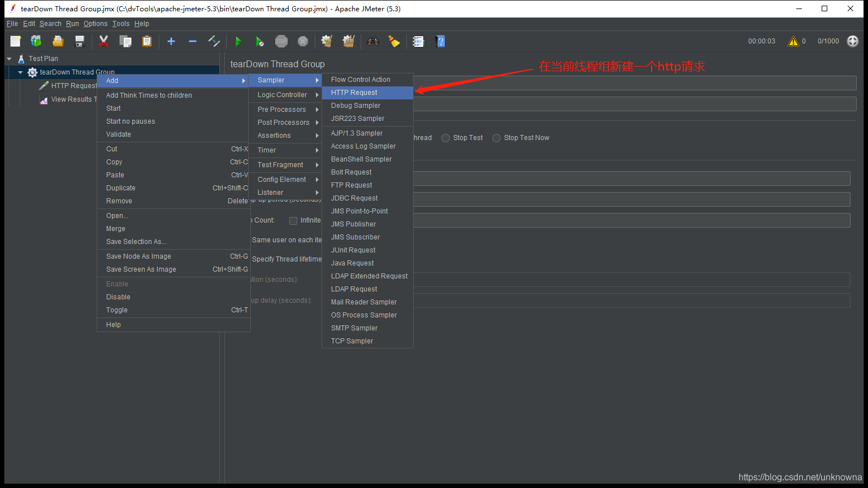Click the tearDown Thread Group gear icon
This screenshot has height=488, width=868.
coord(32,72)
